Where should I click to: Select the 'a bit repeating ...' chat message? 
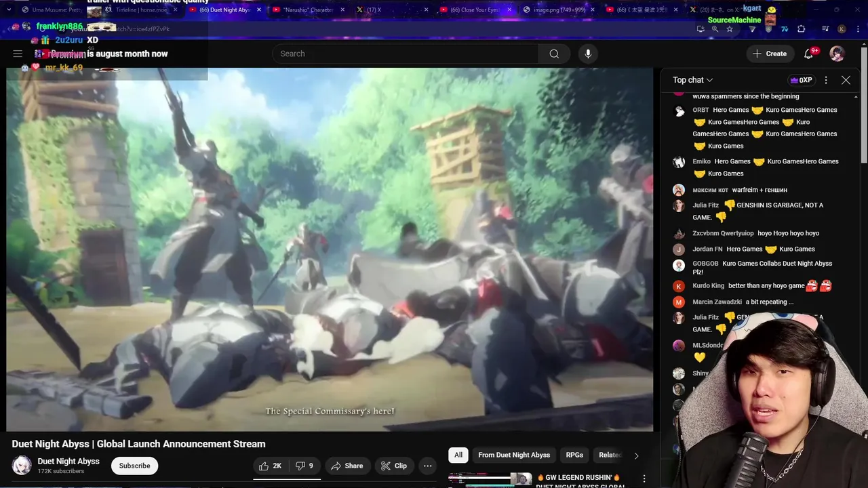[x=769, y=302]
